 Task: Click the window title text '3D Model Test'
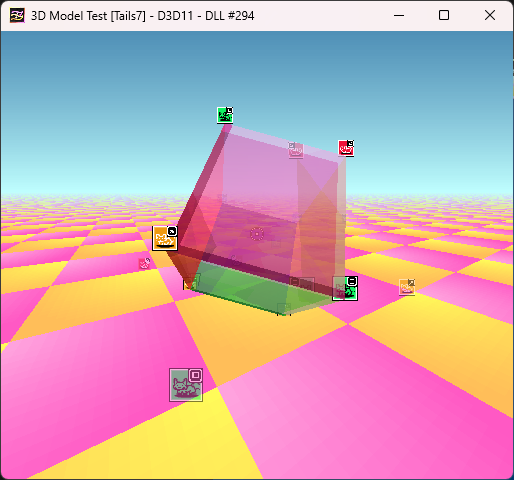coord(69,16)
